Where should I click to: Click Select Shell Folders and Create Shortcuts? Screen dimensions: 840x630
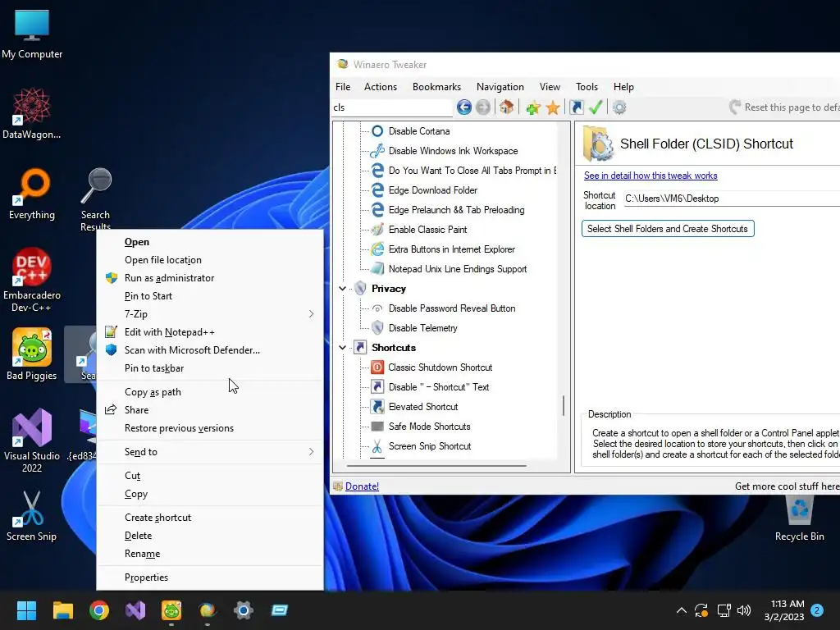(x=668, y=229)
